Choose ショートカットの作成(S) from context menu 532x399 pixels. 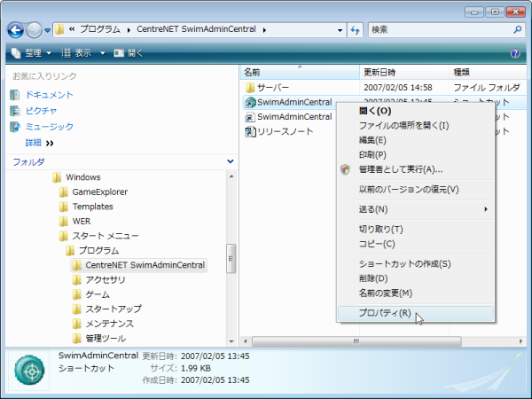(415, 263)
